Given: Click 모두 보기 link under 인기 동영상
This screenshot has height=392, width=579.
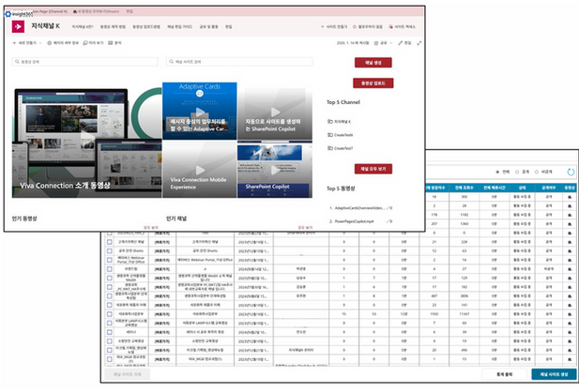Looking at the screenshot, I should click(x=151, y=228).
